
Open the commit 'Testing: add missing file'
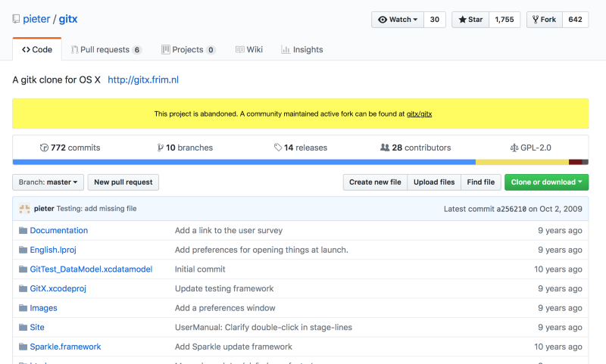point(97,209)
